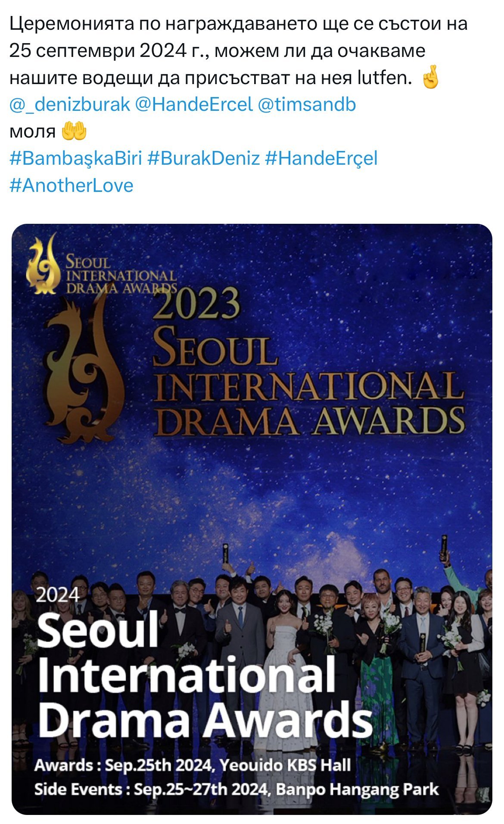Click the Banpo Hangang Park side events line
The width and height of the screenshot is (504, 824).
(x=236, y=789)
